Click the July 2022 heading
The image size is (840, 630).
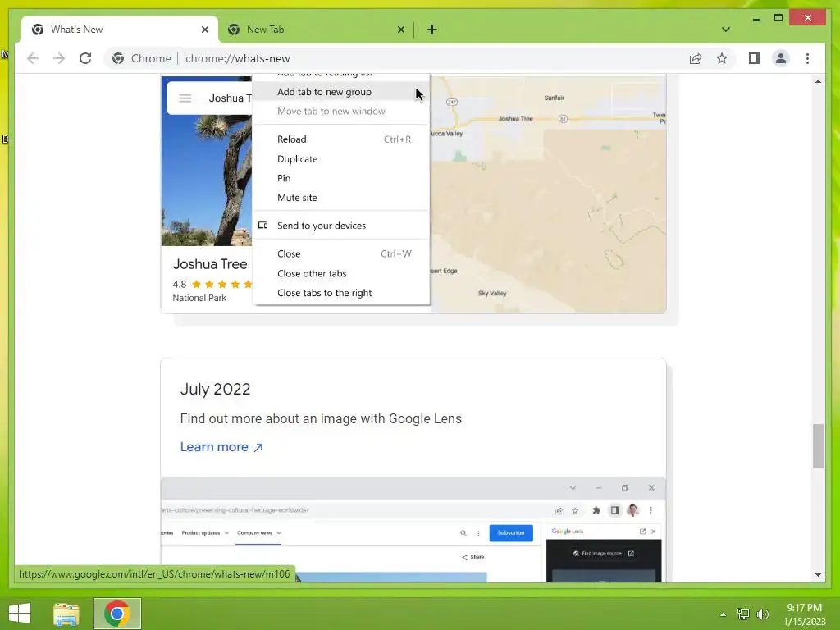(x=216, y=389)
